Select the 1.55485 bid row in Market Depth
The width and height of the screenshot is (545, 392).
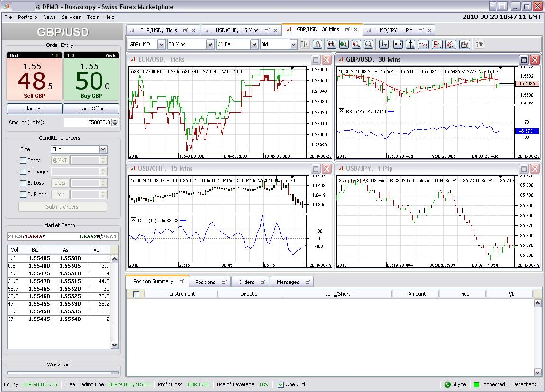click(x=58, y=258)
